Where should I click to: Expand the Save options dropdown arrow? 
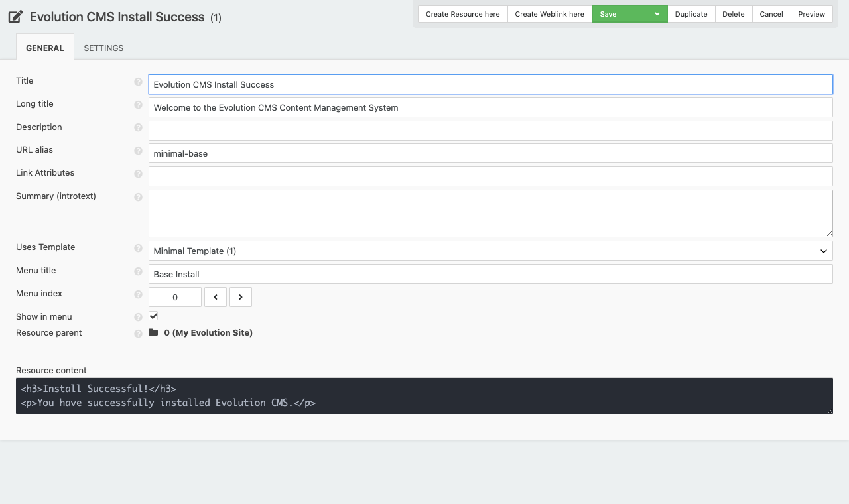(657, 14)
